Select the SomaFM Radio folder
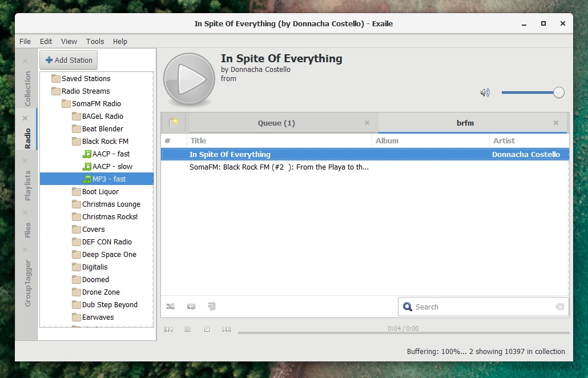 coord(96,103)
